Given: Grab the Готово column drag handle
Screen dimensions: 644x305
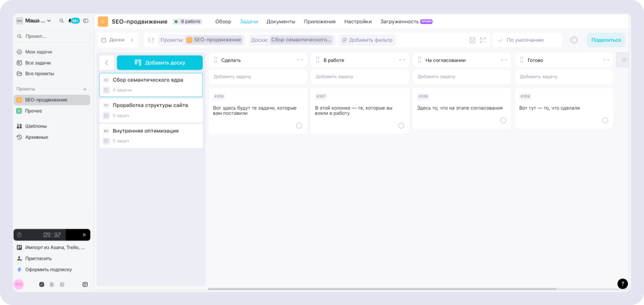Looking at the screenshot, I should 522,60.
